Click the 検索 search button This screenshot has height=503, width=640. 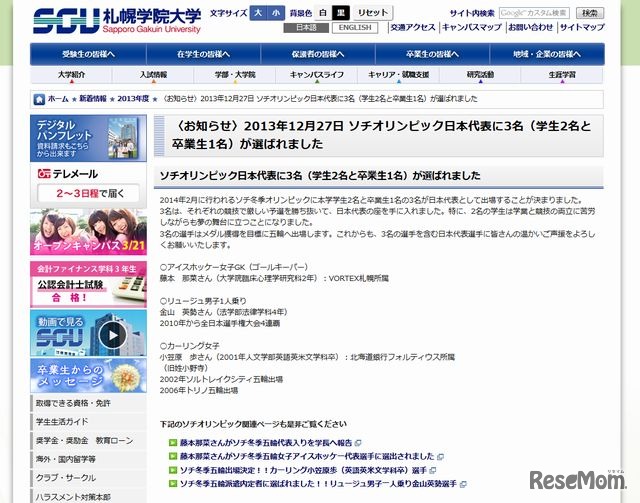(590, 13)
